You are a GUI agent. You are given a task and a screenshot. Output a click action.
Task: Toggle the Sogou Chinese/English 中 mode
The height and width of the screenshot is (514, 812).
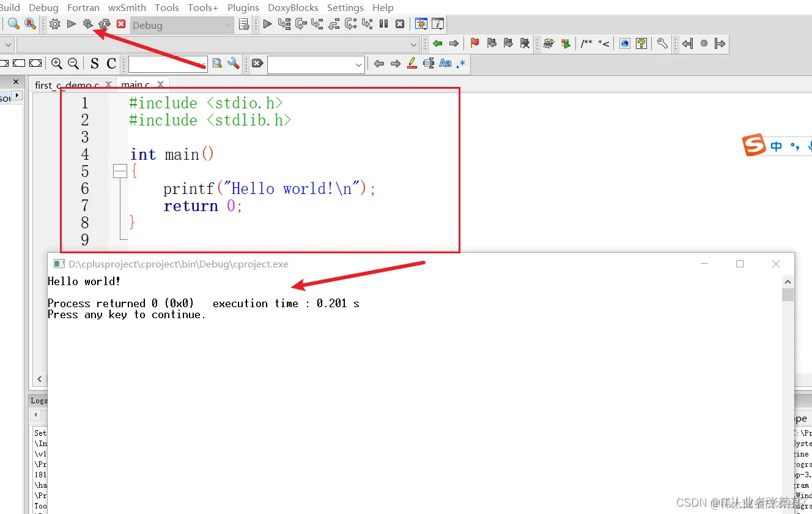pyautogui.click(x=777, y=146)
